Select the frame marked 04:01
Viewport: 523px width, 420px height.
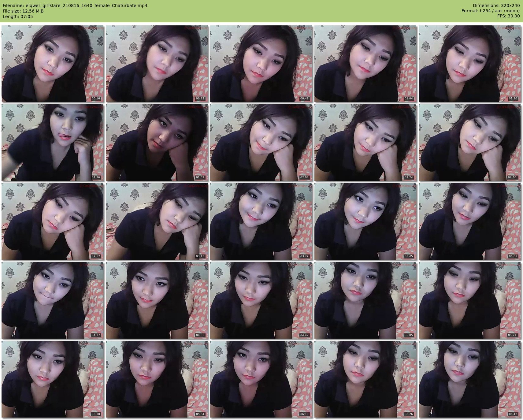point(470,221)
